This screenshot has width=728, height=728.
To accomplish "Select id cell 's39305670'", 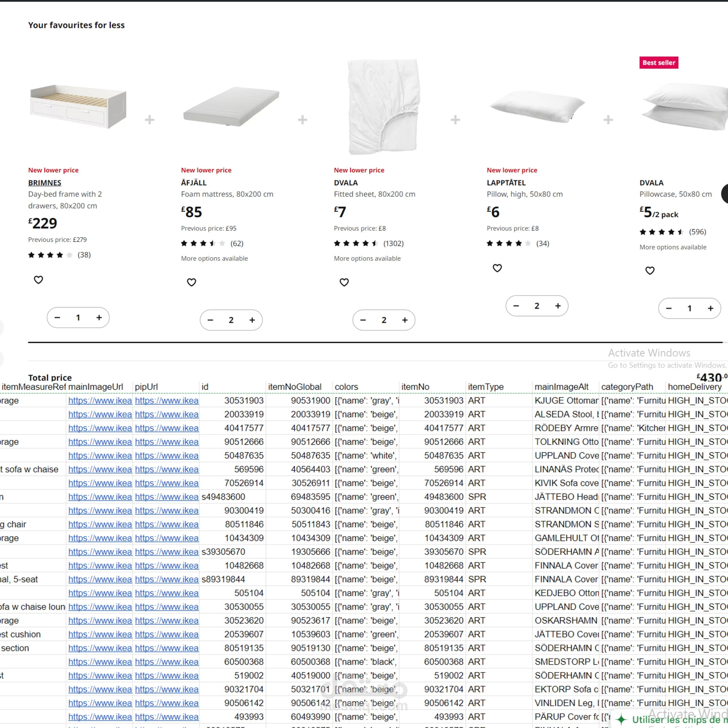I will click(233, 552).
